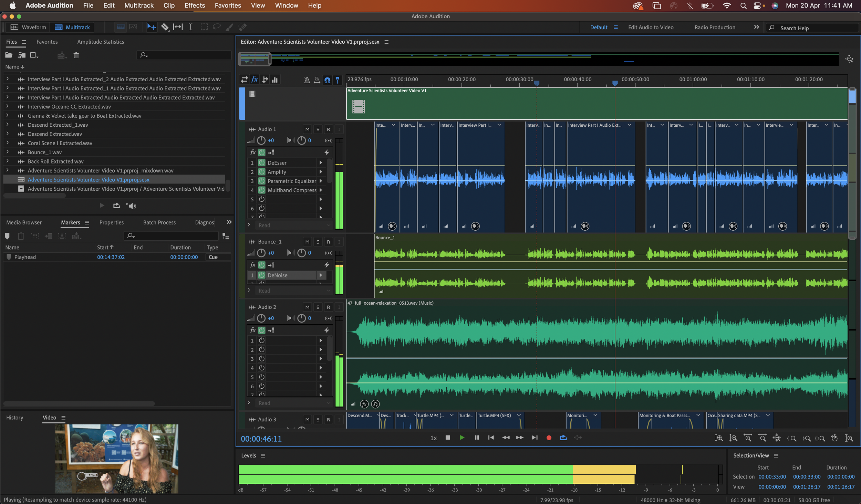Toggle snapping magnet icon
The width and height of the screenshot is (861, 504).
327,80
